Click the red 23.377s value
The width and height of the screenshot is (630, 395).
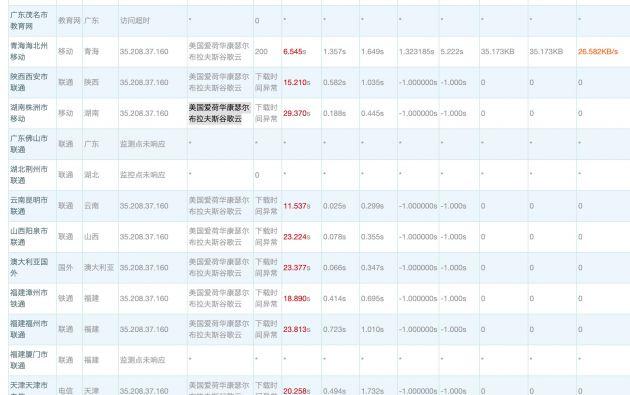(297, 268)
